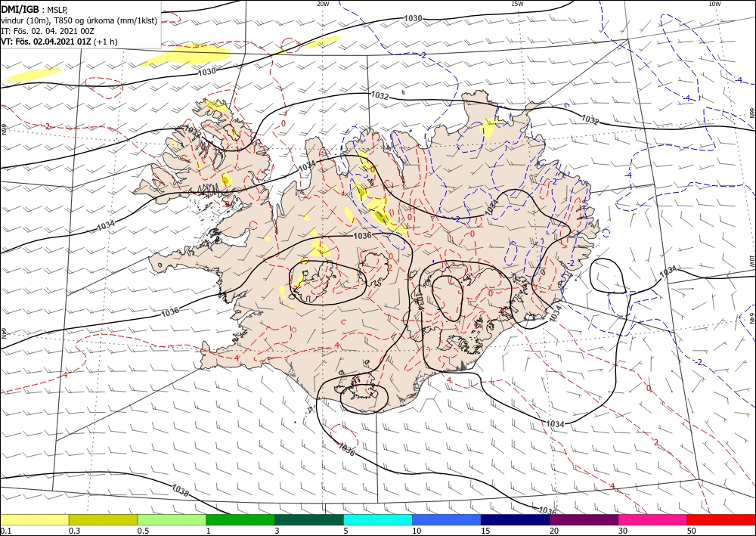Click the "20W" longitude label
The height and width of the screenshot is (536, 756).
(x=323, y=3)
